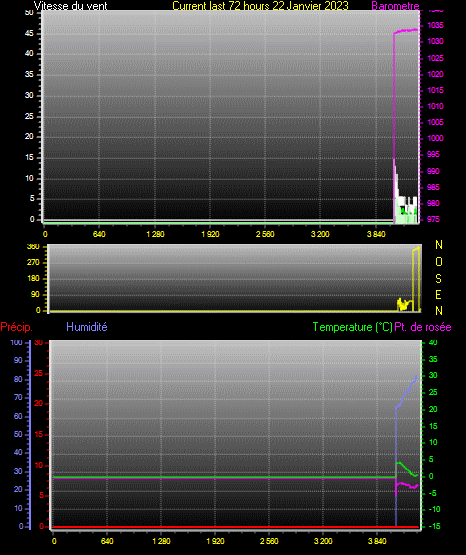Select the Précip. legend label
The width and height of the screenshot is (466, 555).
point(16,327)
